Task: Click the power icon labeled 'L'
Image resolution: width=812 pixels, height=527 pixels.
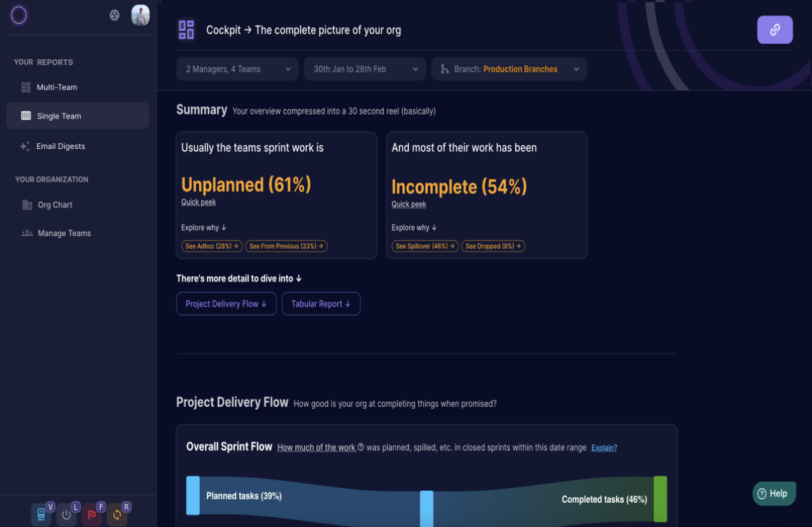Action: coord(66,514)
